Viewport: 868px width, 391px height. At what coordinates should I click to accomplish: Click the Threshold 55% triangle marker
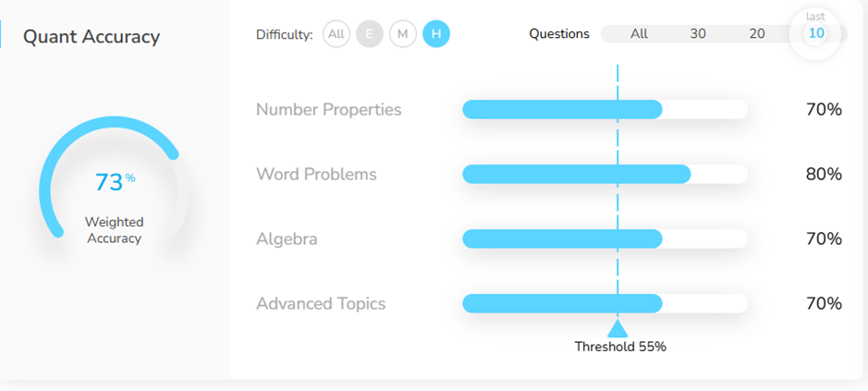coord(617,328)
